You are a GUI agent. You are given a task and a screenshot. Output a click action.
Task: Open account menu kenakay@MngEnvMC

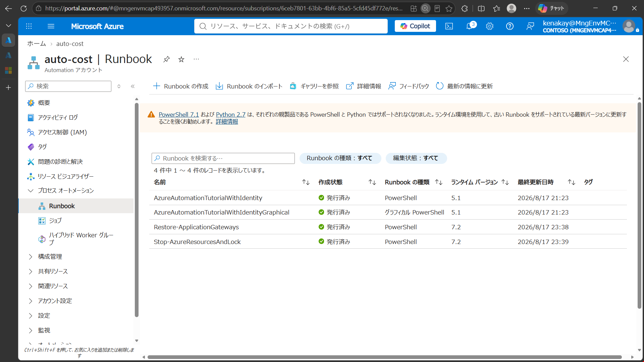589,26
